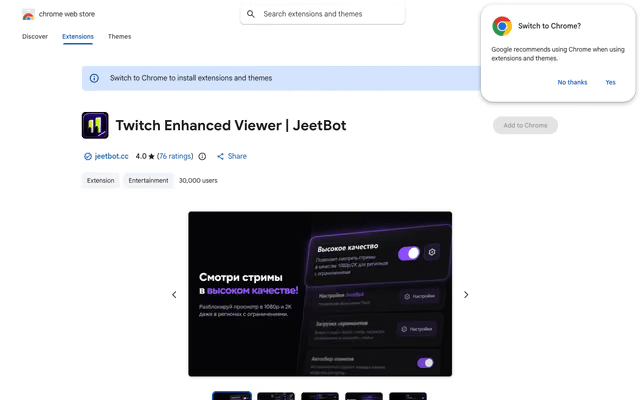Select the second screenshot thumbnail
This screenshot has width=640, height=400.
click(x=276, y=396)
